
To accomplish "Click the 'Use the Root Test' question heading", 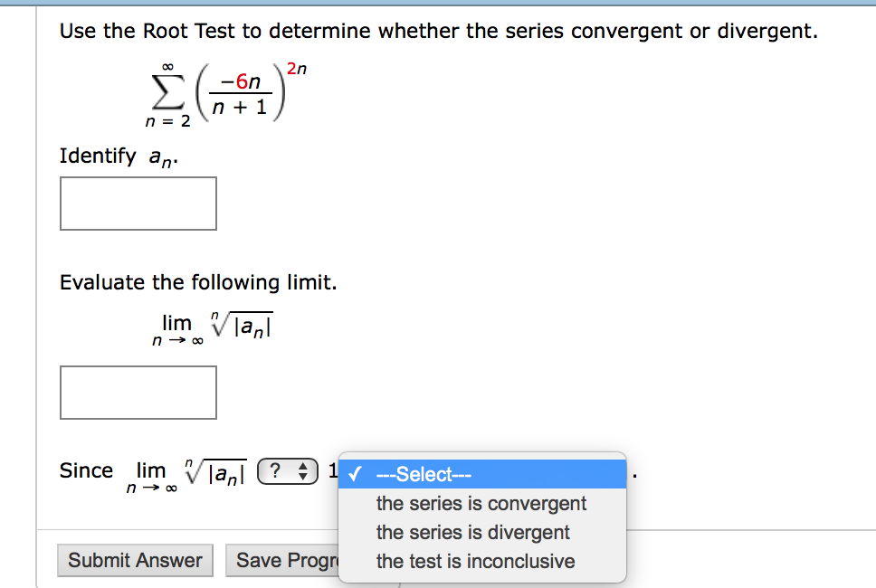I will [439, 31].
